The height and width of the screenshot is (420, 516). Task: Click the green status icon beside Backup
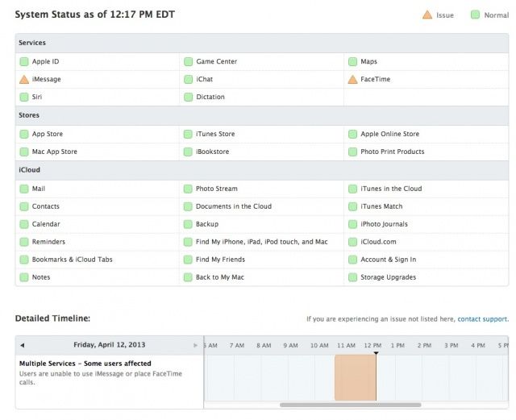tap(188, 224)
